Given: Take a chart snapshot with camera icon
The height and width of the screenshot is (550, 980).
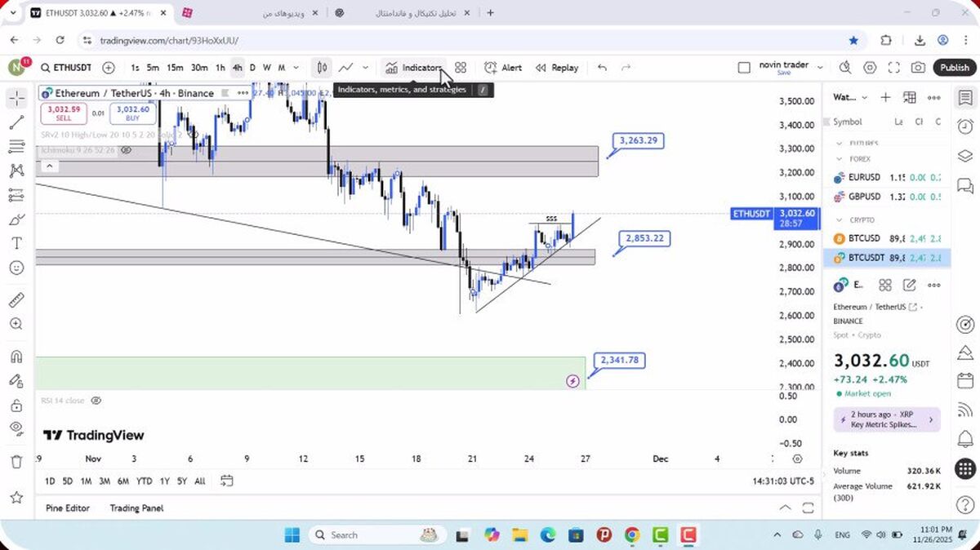Looking at the screenshot, I should pyautogui.click(x=919, y=68).
